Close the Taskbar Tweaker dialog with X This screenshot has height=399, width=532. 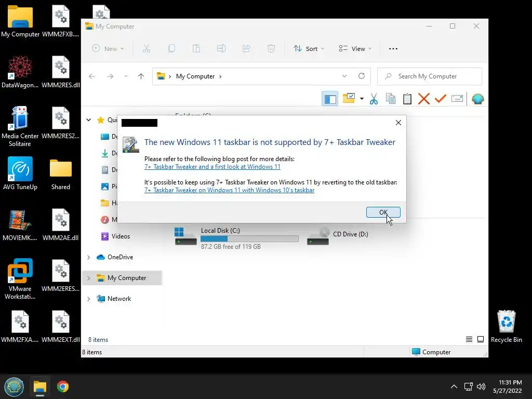pos(398,123)
